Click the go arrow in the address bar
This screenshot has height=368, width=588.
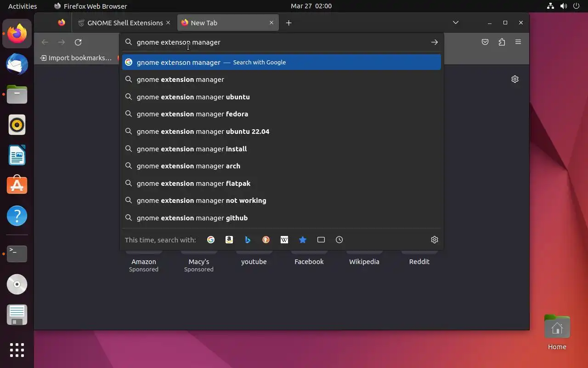[x=434, y=42]
